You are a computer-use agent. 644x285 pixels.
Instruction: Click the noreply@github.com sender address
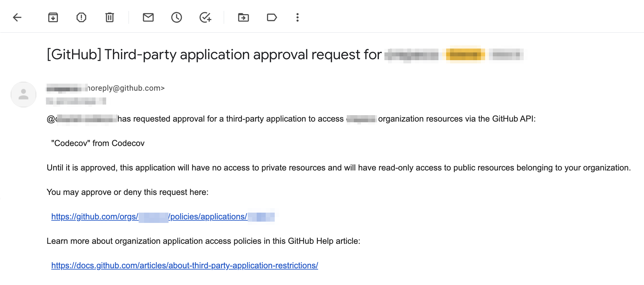point(126,88)
